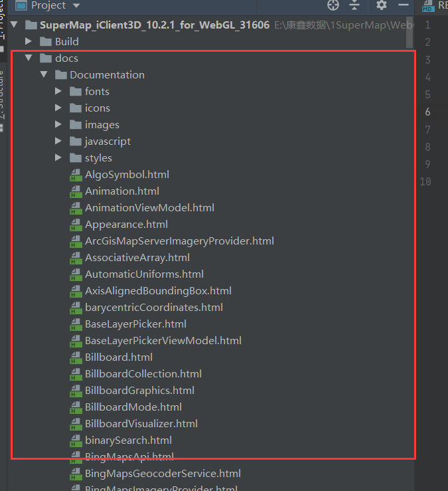This screenshot has width=448, height=491.
Task: Click the Project panel title label
Action: tap(48, 5)
